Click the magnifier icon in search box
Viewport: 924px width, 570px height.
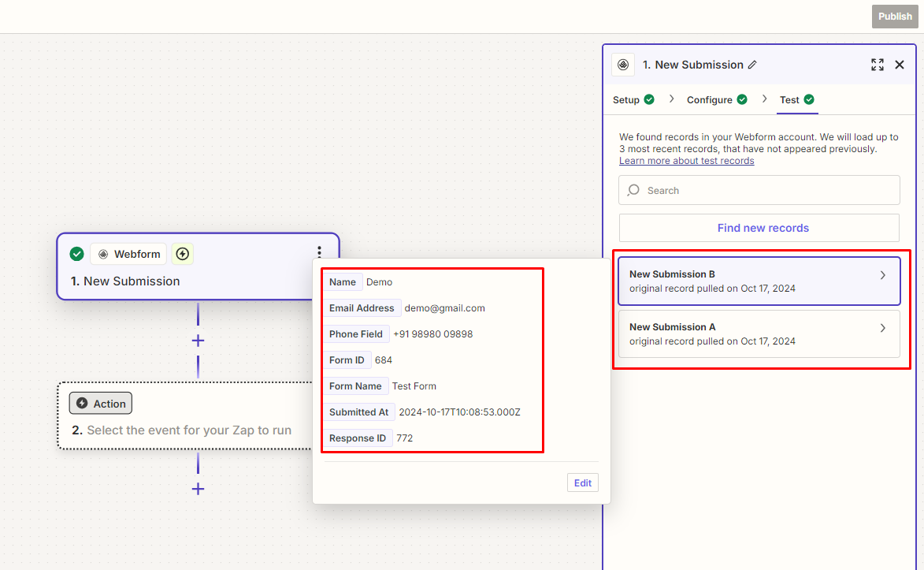pos(633,190)
